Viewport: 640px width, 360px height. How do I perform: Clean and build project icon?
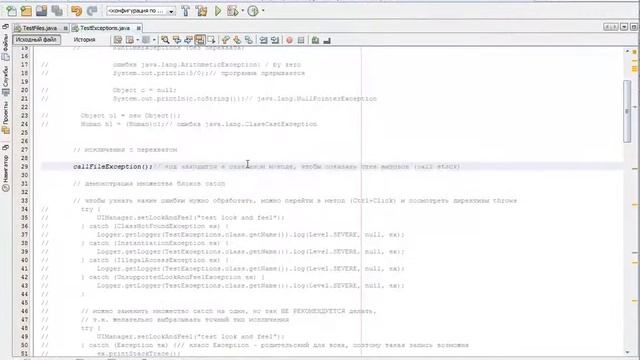tap(201, 11)
